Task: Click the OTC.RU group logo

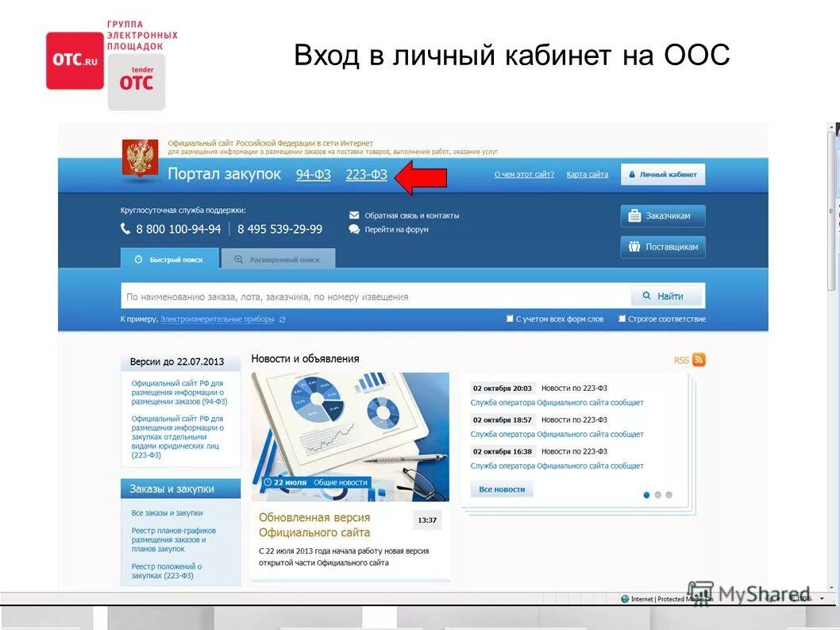Action: [x=74, y=60]
